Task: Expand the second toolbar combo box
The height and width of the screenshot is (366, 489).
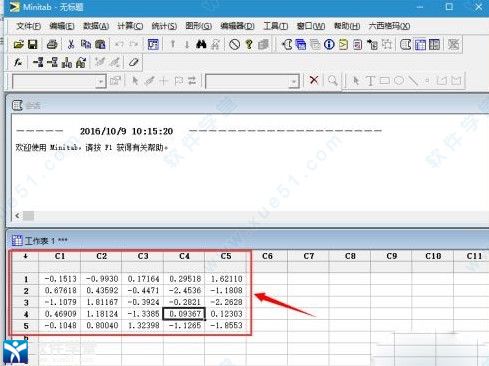Action: click(x=294, y=81)
